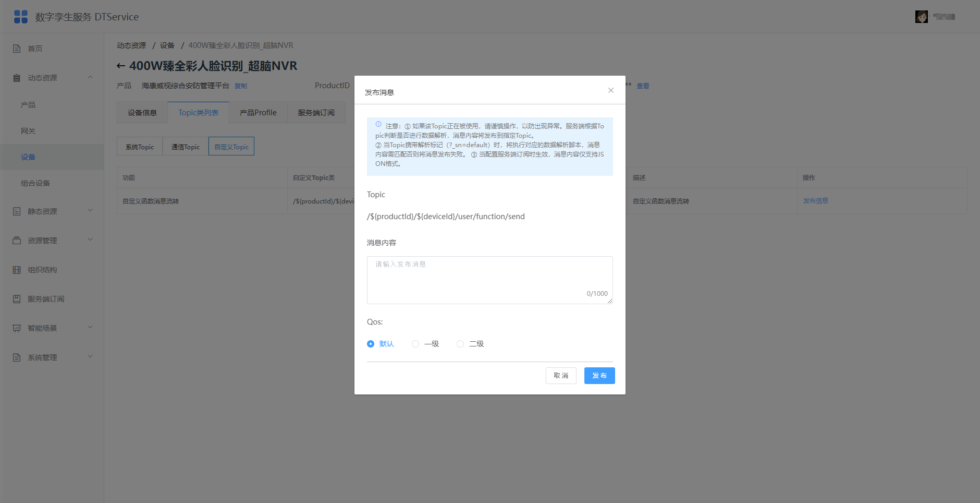Click the 动态资源 clipboard icon

(x=17, y=78)
